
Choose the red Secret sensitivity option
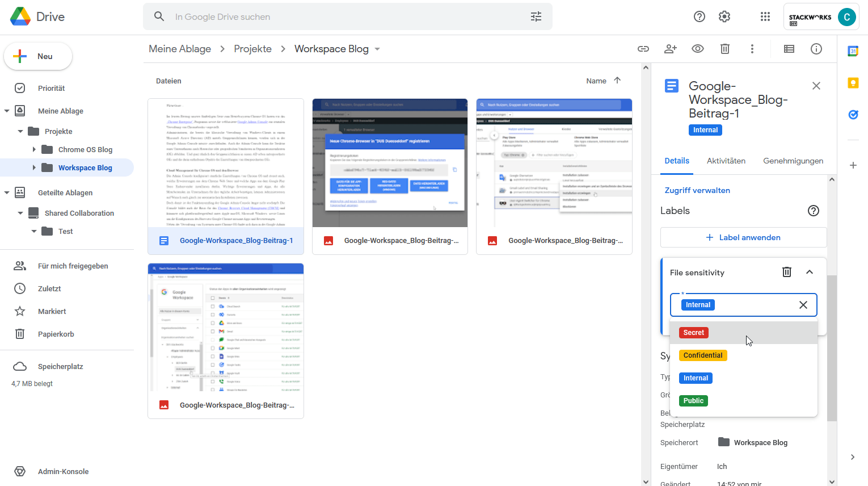coord(744,333)
